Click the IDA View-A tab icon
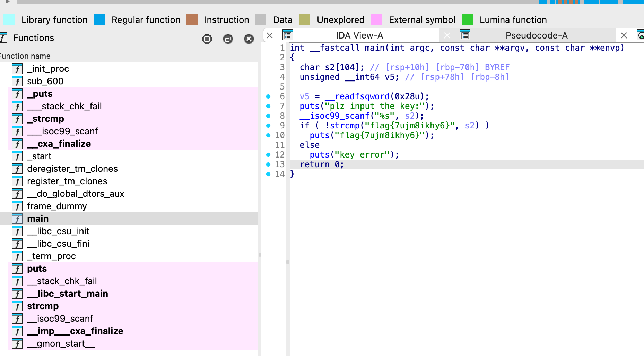644x356 pixels. coord(288,35)
